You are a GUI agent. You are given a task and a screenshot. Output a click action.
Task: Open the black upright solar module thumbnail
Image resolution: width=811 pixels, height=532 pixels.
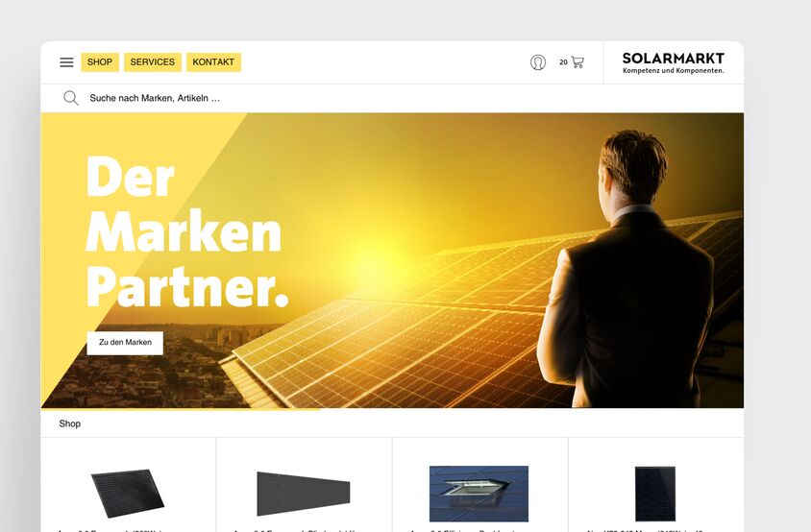(655, 494)
